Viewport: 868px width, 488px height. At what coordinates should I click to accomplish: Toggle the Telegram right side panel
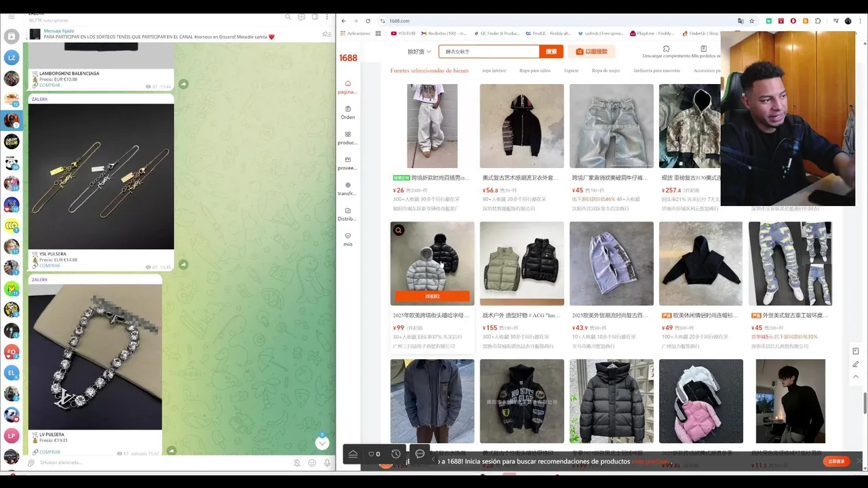[314, 17]
